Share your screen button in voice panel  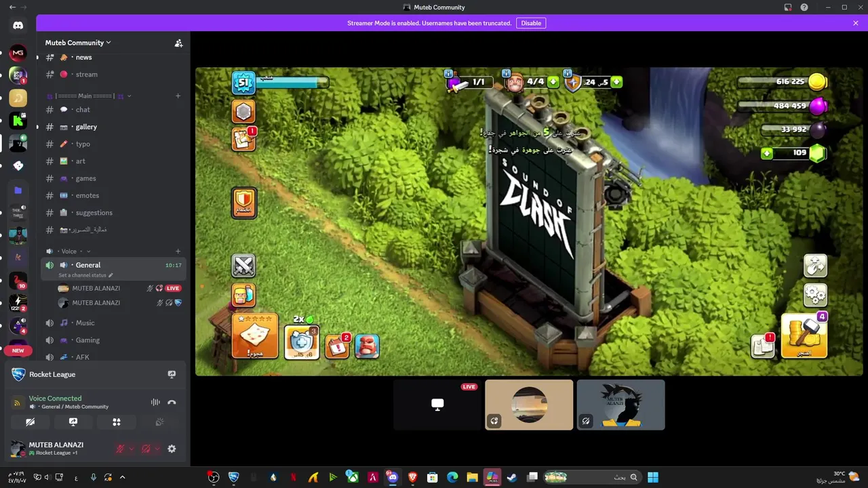click(73, 422)
